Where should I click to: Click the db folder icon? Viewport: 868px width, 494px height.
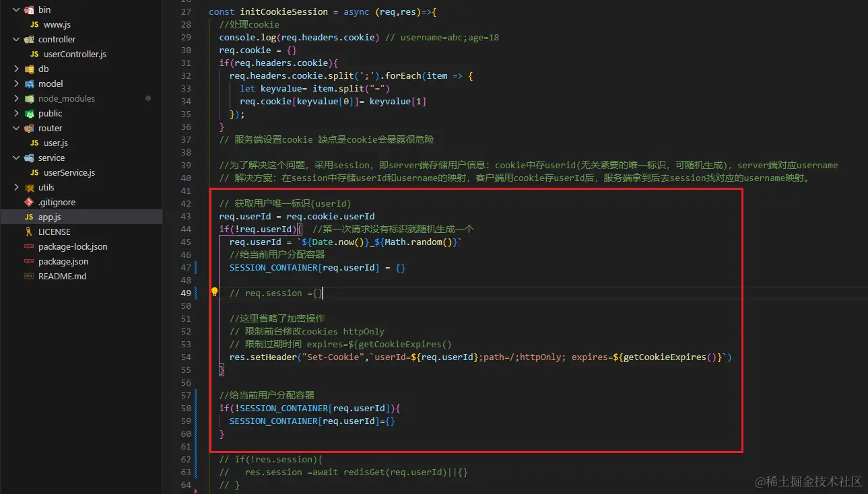pos(29,69)
